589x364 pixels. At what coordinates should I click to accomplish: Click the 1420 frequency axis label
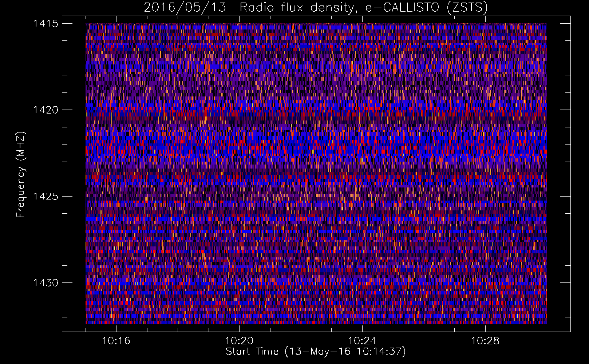click(x=46, y=110)
